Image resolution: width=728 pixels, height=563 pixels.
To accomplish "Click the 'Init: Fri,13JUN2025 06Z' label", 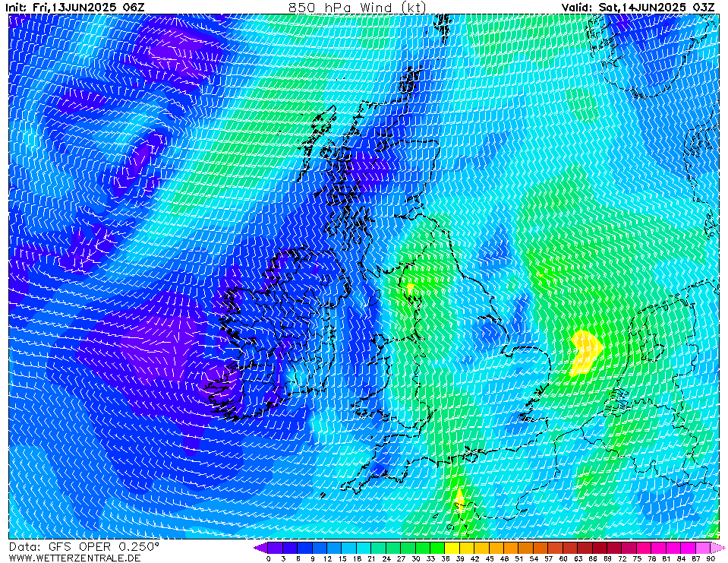I will (x=74, y=7).
